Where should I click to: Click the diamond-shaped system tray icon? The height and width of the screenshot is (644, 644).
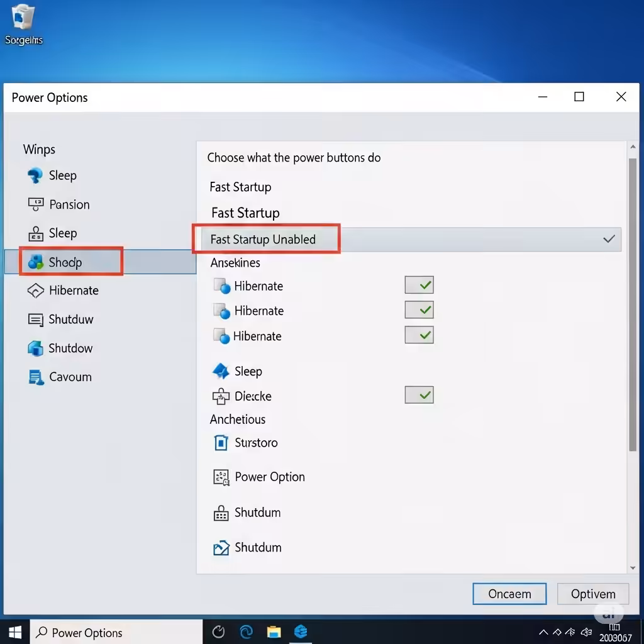pos(557,632)
